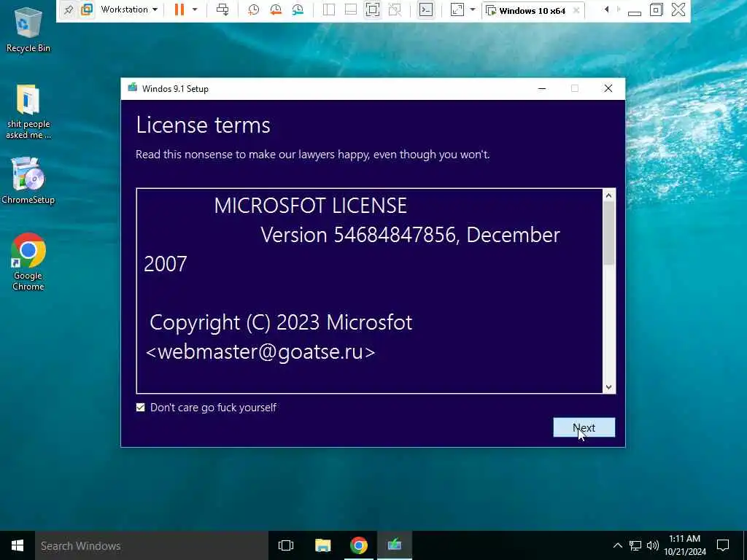Open the Recycle Bin desktop icon
Viewport: 747px width, 560px height.
tap(28, 29)
